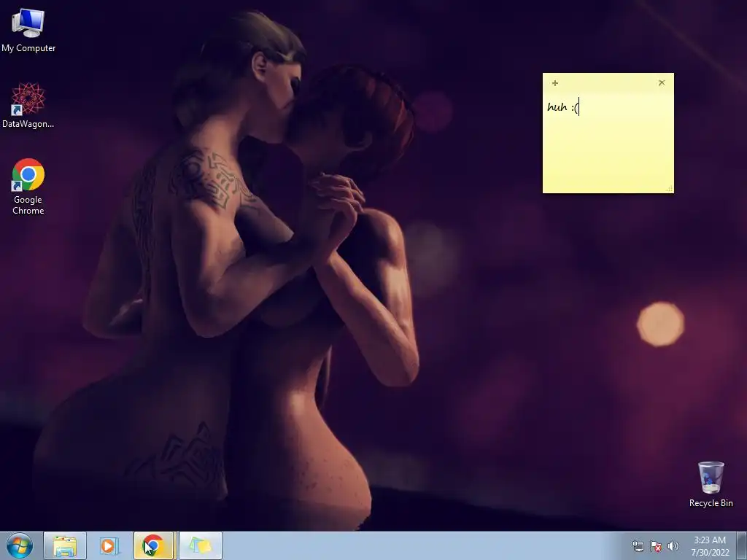Add a new sticky note with plus
Image resolution: width=747 pixels, height=560 pixels.
(555, 83)
